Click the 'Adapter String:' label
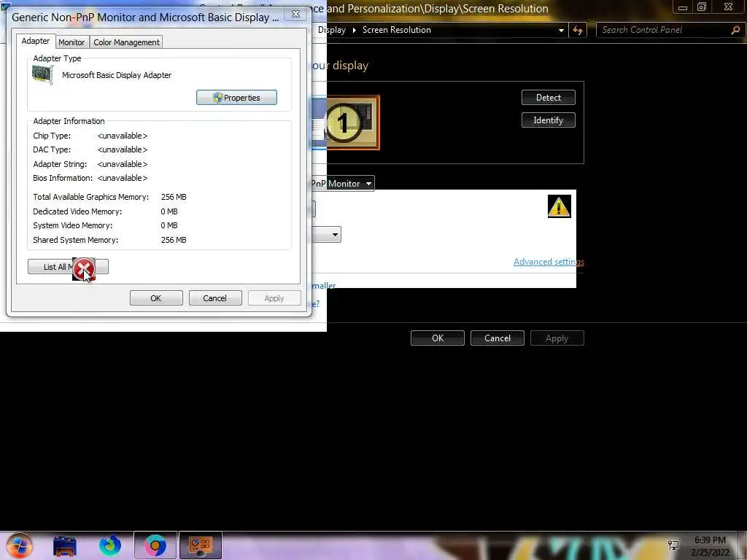Screen dimensions: 747x560 (60, 164)
